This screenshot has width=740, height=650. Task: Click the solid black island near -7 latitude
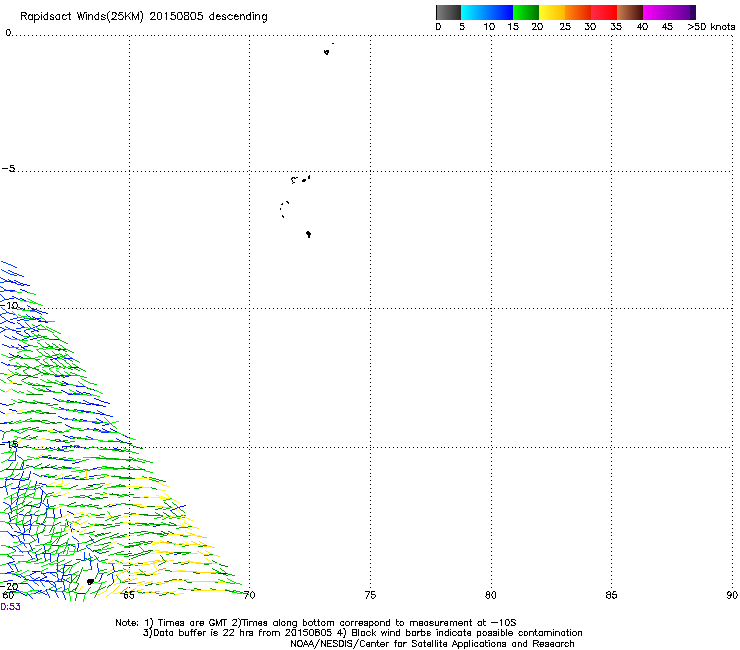click(309, 234)
